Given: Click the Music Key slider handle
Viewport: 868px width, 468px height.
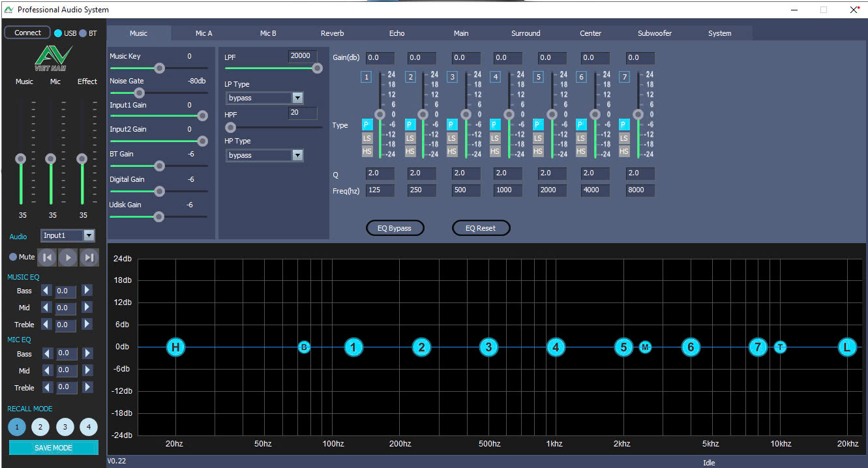Looking at the screenshot, I should tap(159, 68).
